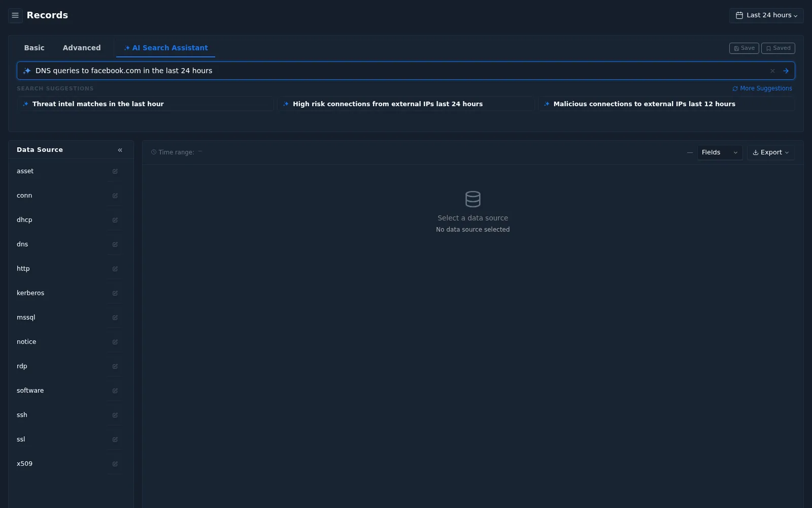812x508 pixels.
Task: Open edit icon for mssql data source
Action: [115, 318]
